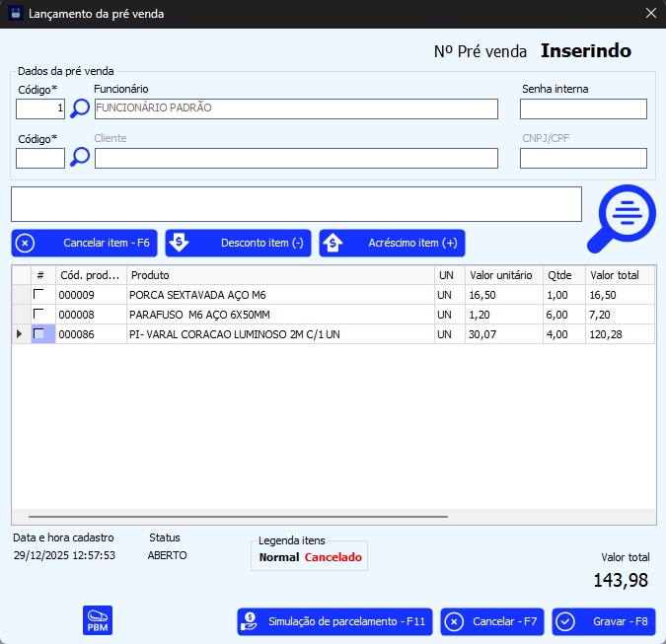Click the magnifier icon beside Cliente code
666x644 pixels.
tap(80, 158)
